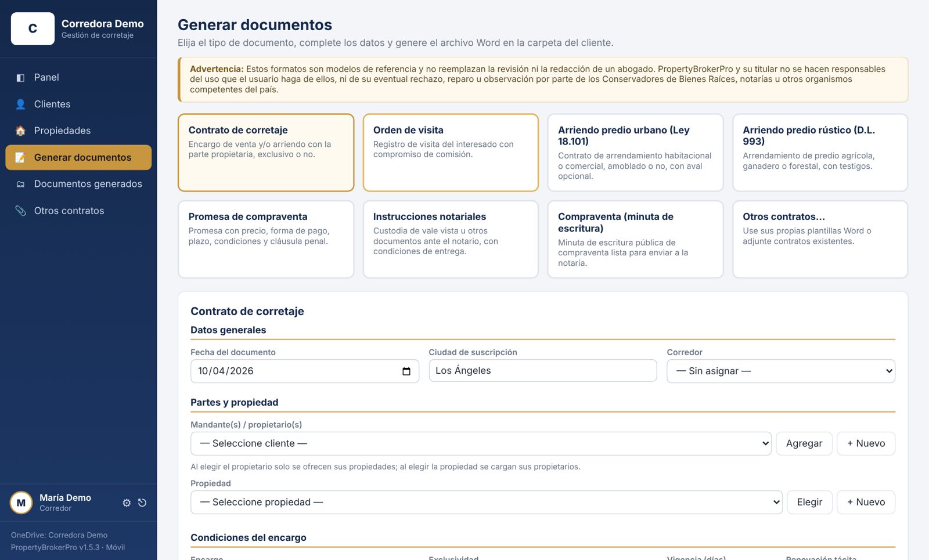929x560 pixels.
Task: Click the Otros contratos paperclip icon
Action: point(20,211)
